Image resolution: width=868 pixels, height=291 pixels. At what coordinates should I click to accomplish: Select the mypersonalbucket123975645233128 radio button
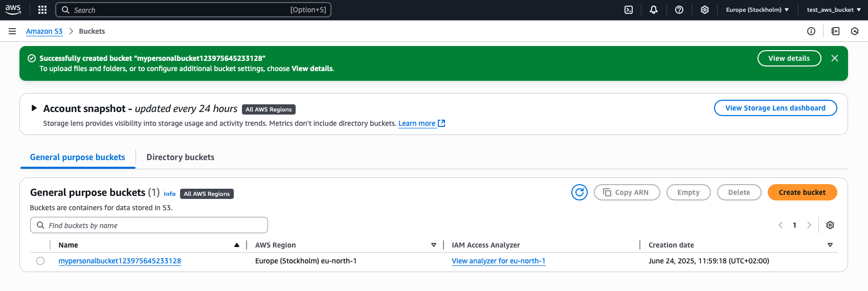[40, 261]
